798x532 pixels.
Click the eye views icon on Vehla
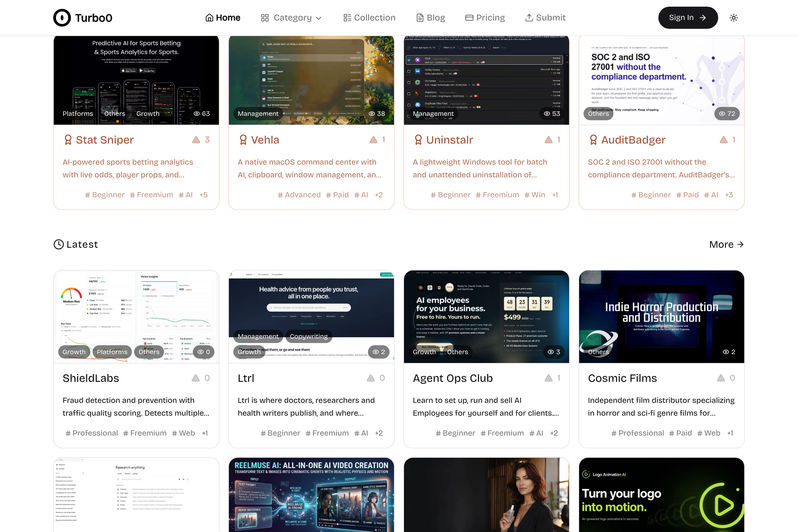(x=372, y=114)
